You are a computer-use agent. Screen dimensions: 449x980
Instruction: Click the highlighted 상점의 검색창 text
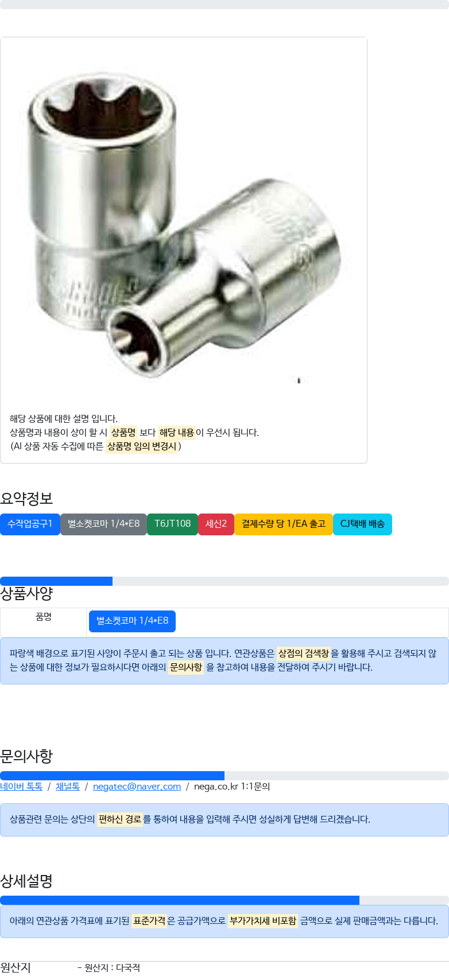click(304, 654)
